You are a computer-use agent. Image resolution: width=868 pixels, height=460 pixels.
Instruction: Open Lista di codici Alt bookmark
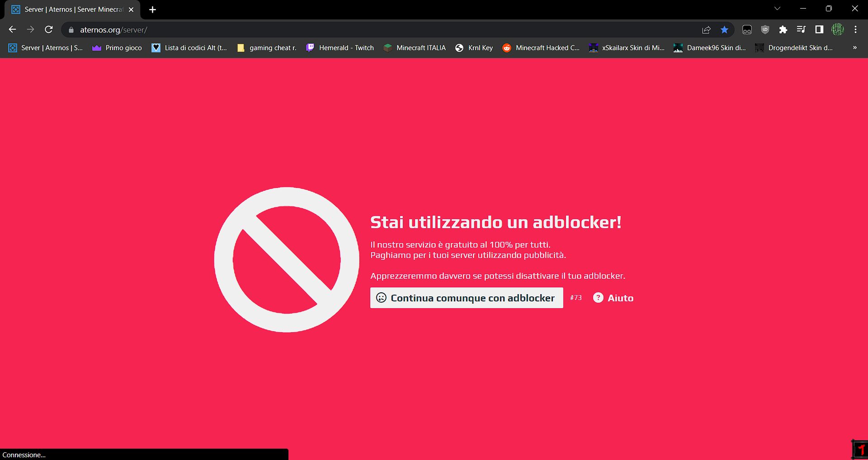[x=189, y=48]
